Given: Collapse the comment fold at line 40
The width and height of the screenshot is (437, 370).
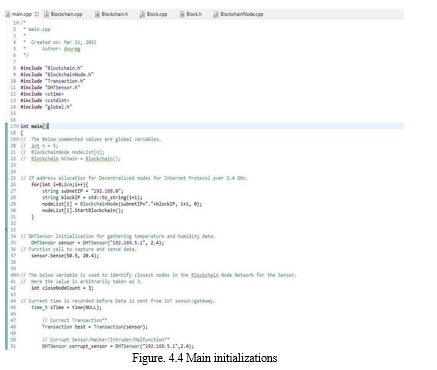Looking at the screenshot, I should (19, 275).
